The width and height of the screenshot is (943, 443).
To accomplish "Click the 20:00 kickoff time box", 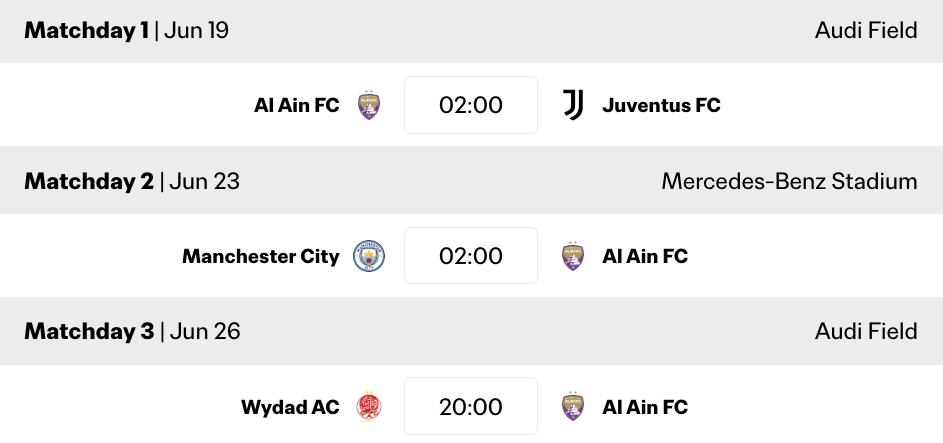I will pos(471,407).
